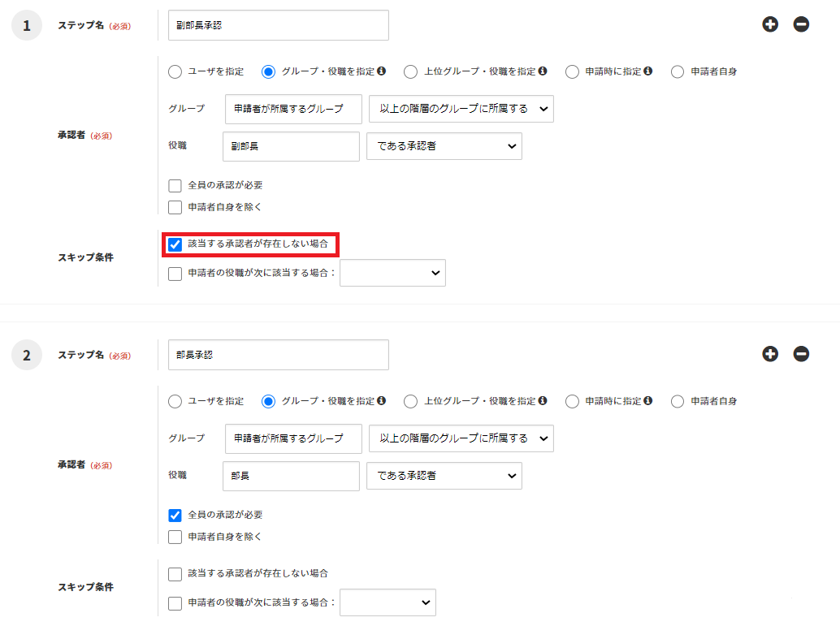Click plus icon to add step after 副部長承認
This screenshot has width=840, height=626.
click(770, 24)
